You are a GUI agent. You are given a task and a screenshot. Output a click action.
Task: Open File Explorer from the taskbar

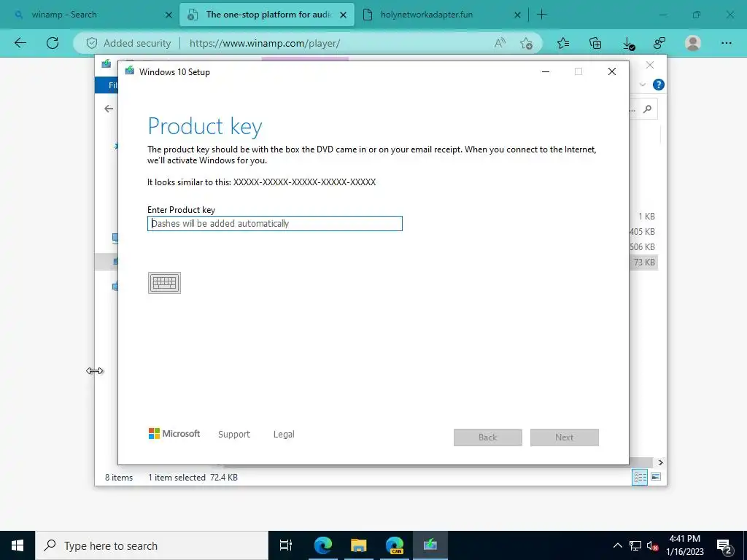point(359,545)
